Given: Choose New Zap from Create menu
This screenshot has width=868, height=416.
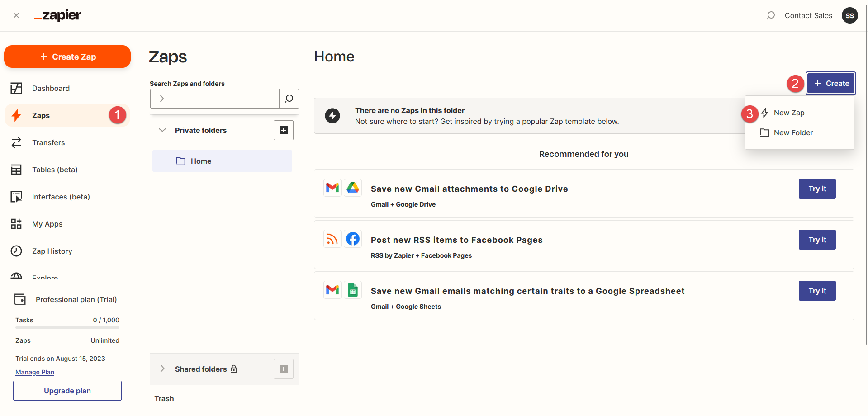Looking at the screenshot, I should pyautogui.click(x=800, y=113).
